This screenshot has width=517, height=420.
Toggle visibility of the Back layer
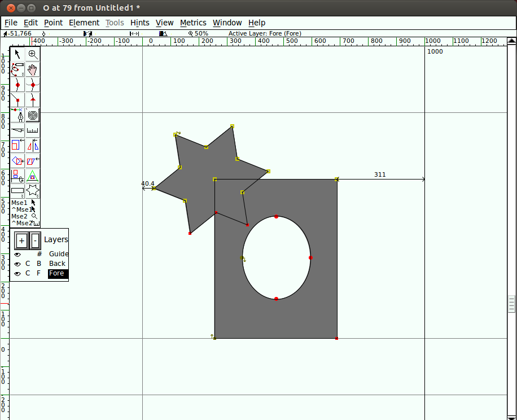(17, 264)
